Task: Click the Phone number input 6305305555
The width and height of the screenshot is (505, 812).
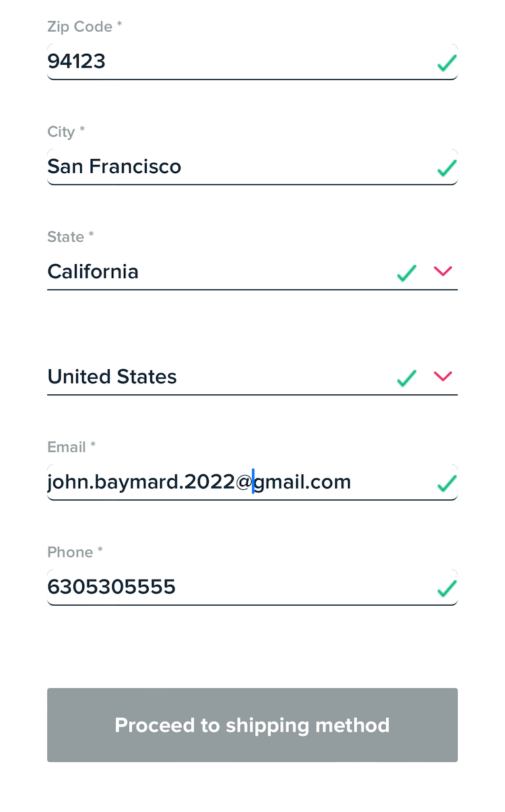Action: coord(112,588)
